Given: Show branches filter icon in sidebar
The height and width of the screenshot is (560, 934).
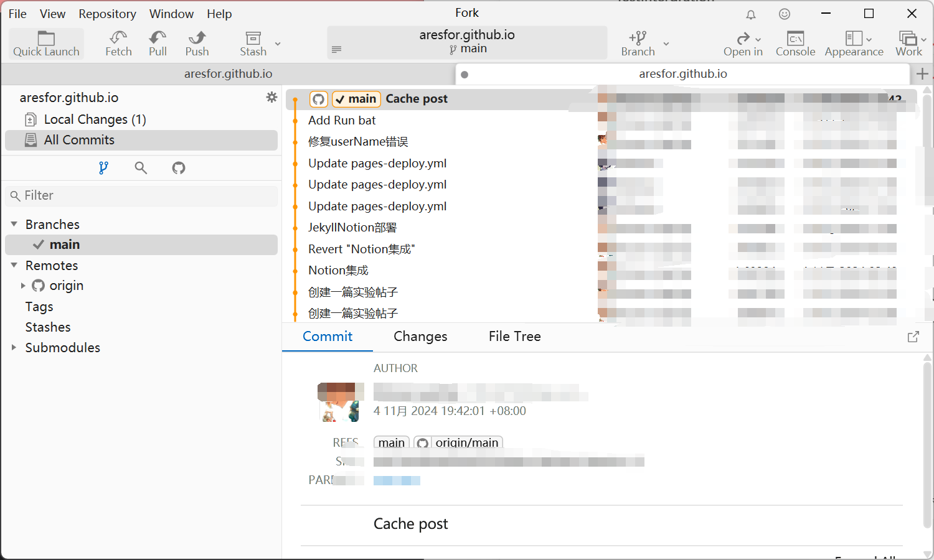Looking at the screenshot, I should point(103,167).
